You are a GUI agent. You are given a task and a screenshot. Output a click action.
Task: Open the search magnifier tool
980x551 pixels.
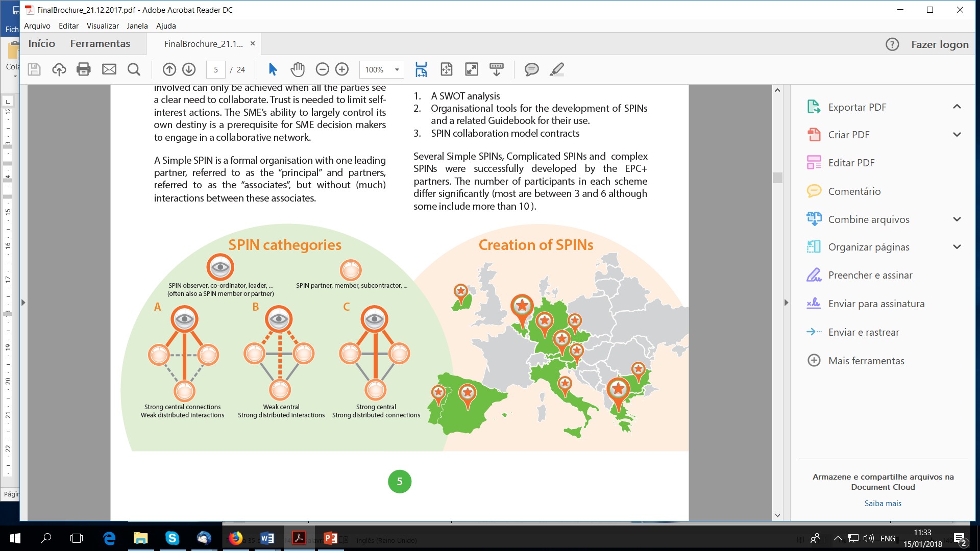coord(134,69)
